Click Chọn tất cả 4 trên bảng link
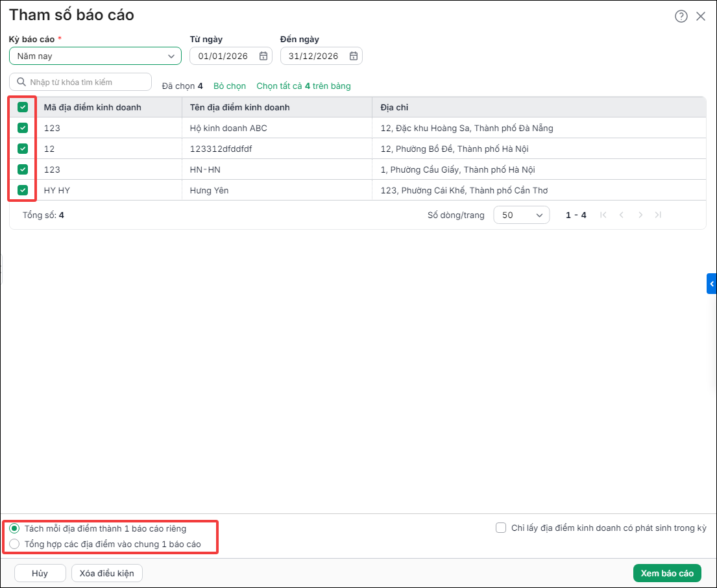The width and height of the screenshot is (717, 588). click(304, 86)
